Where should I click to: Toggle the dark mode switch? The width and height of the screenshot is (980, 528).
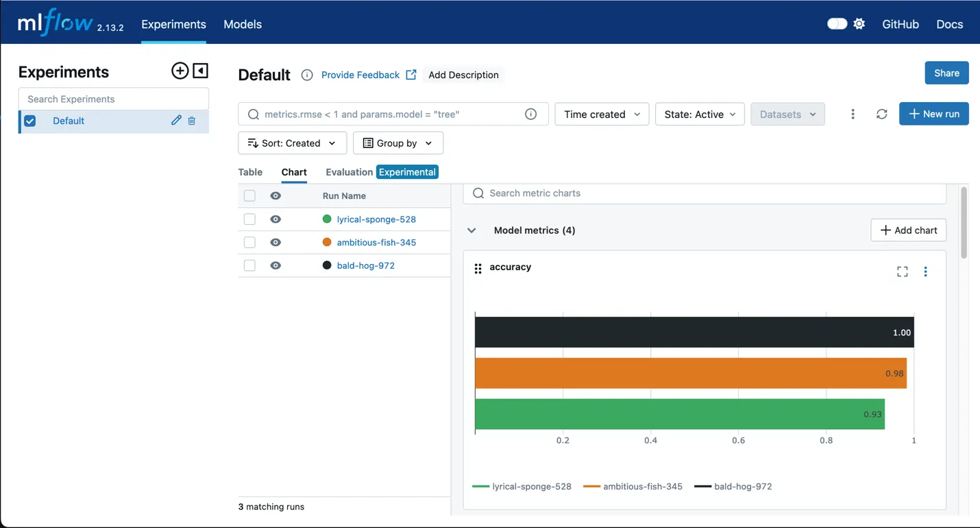pyautogui.click(x=837, y=24)
